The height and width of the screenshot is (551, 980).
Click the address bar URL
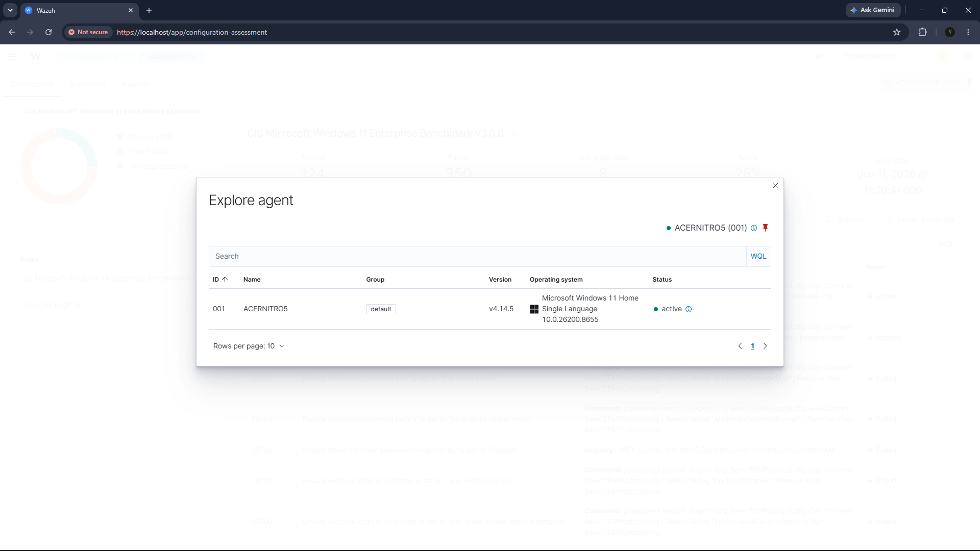tap(192, 32)
